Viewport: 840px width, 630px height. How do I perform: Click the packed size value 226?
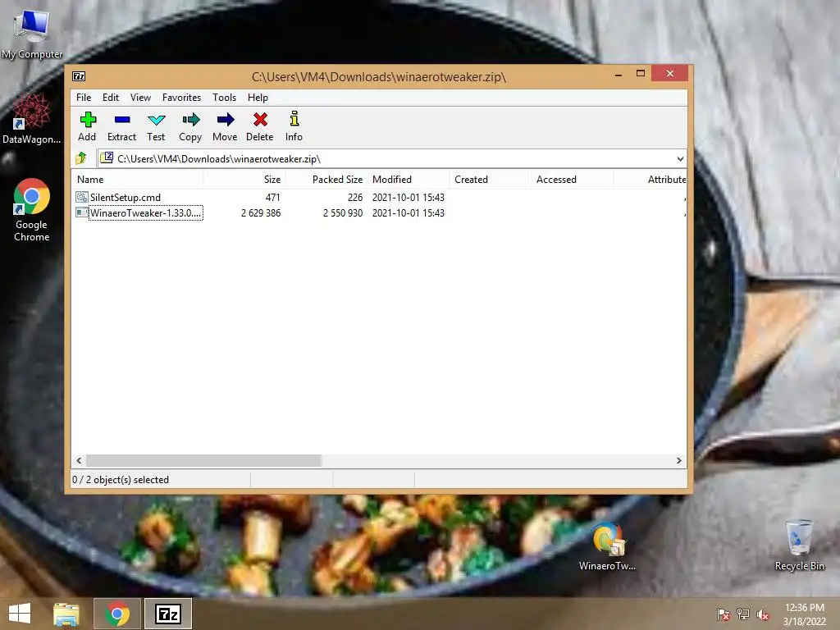tap(355, 197)
